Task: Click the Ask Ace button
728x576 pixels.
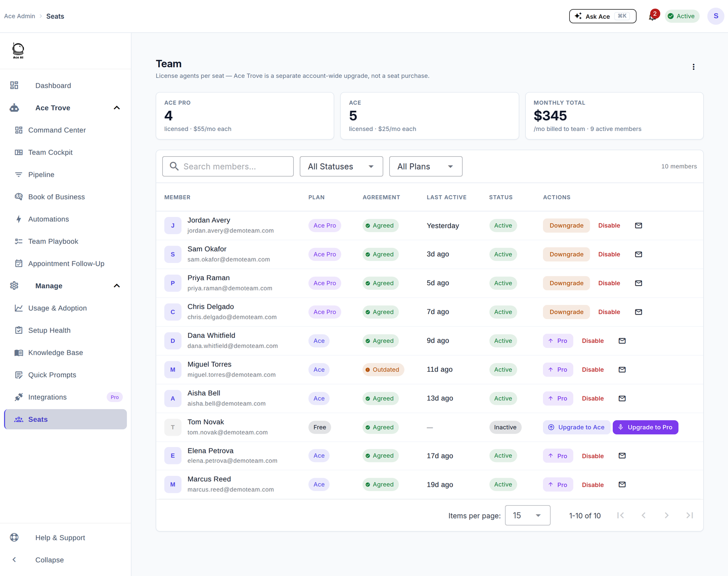Action: 603,16
